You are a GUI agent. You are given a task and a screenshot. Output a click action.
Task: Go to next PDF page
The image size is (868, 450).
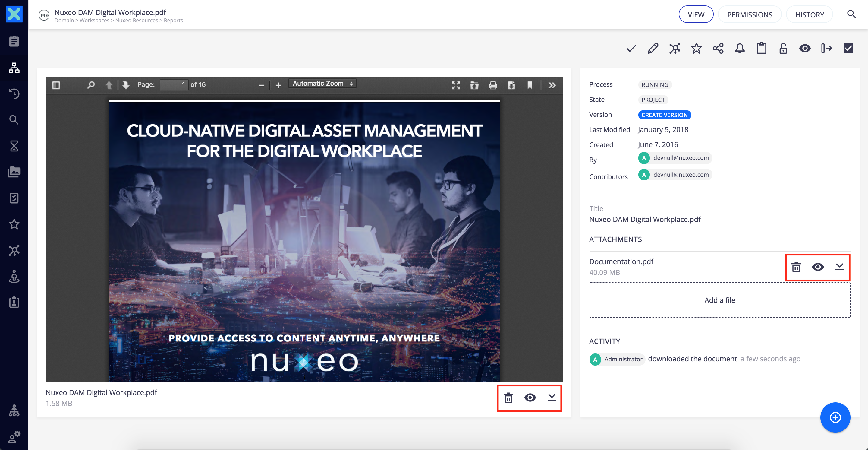126,85
